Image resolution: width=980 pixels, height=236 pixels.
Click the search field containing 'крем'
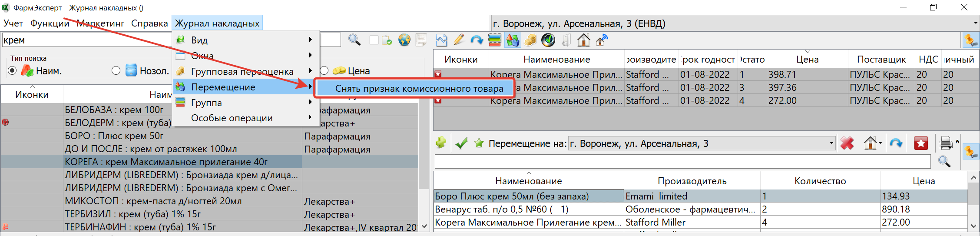(x=87, y=40)
